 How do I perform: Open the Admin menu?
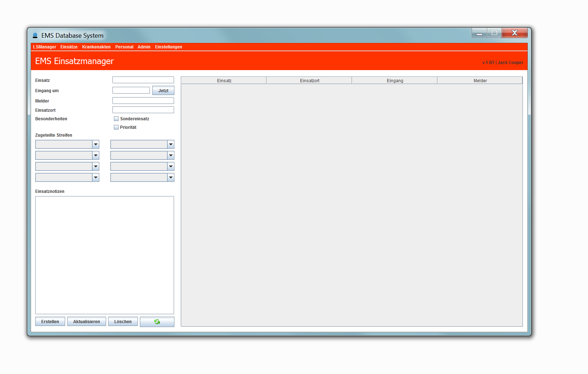point(144,47)
